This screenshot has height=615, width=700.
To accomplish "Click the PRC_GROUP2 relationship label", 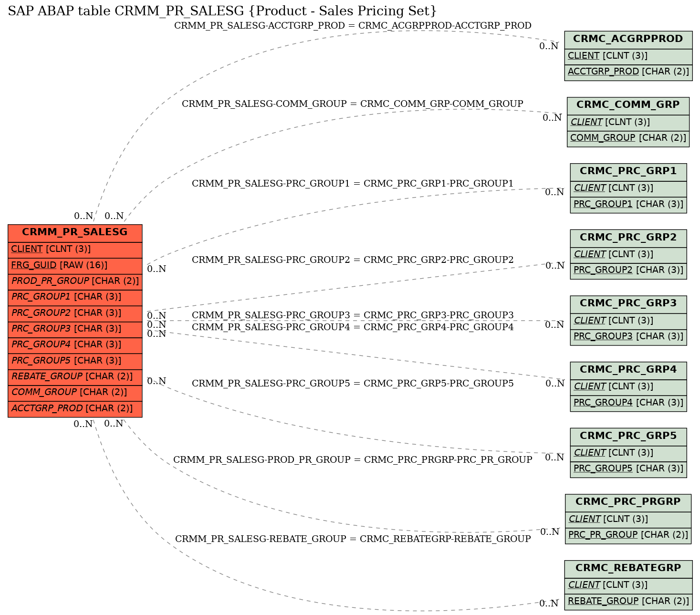I will [x=353, y=260].
